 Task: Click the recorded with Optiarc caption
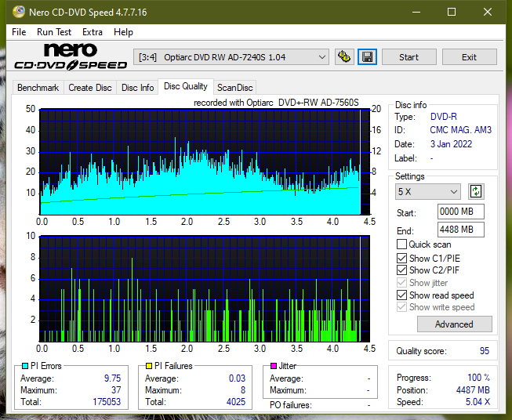coord(276,103)
